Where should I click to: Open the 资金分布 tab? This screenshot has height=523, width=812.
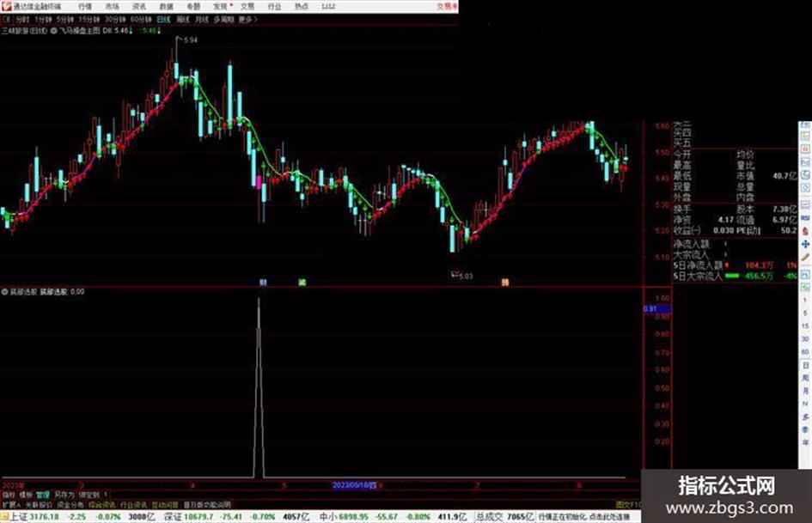pos(70,504)
